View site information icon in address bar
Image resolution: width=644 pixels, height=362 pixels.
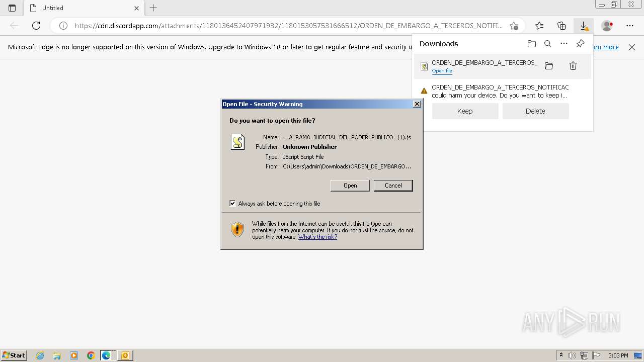tap(63, 26)
